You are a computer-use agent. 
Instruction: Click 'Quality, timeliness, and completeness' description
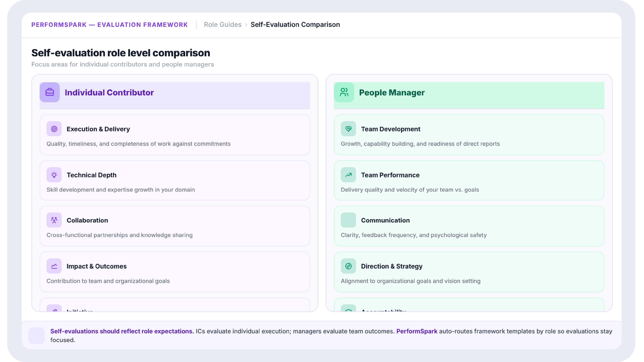(138, 144)
